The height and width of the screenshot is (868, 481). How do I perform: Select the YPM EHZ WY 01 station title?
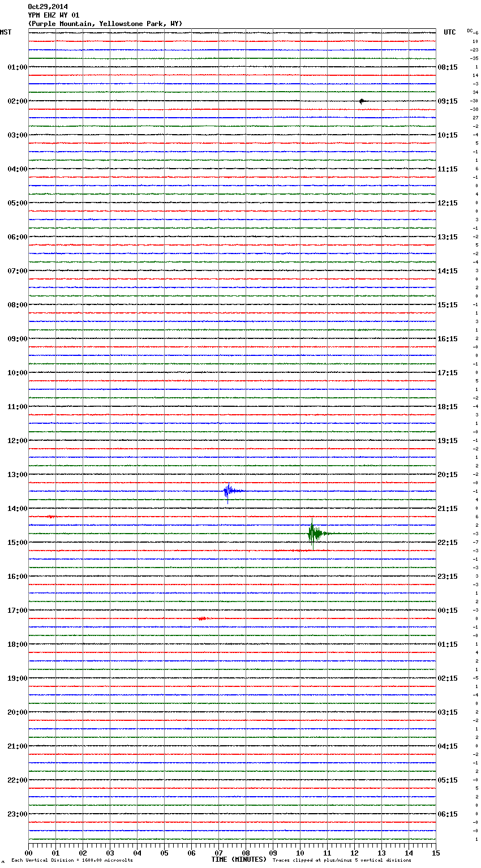[x=54, y=15]
